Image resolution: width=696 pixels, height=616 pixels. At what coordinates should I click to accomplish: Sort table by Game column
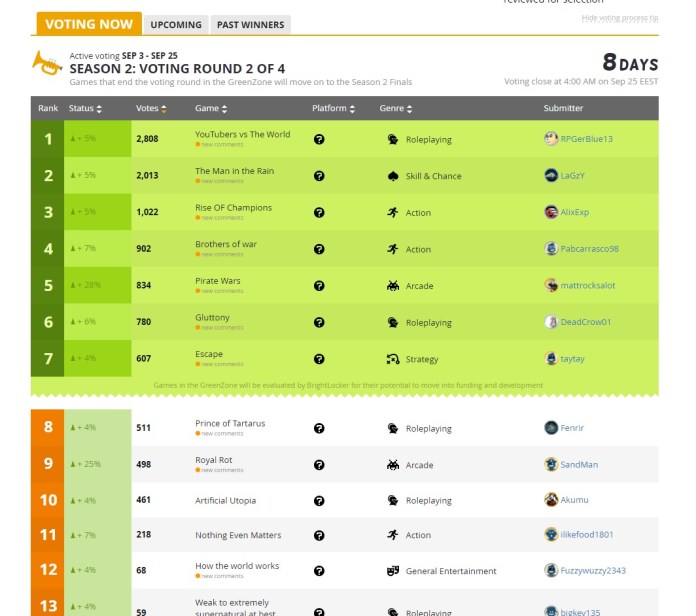[211, 108]
